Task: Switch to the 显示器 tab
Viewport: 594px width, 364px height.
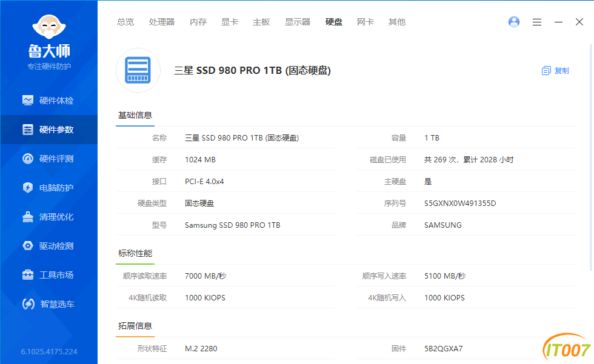Action: point(298,22)
